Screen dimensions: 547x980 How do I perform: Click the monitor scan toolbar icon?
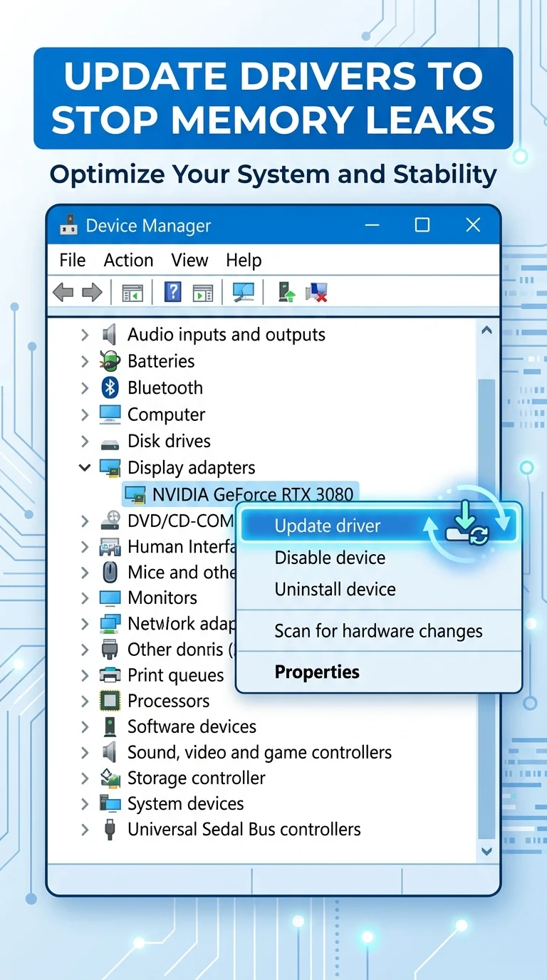pyautogui.click(x=244, y=292)
